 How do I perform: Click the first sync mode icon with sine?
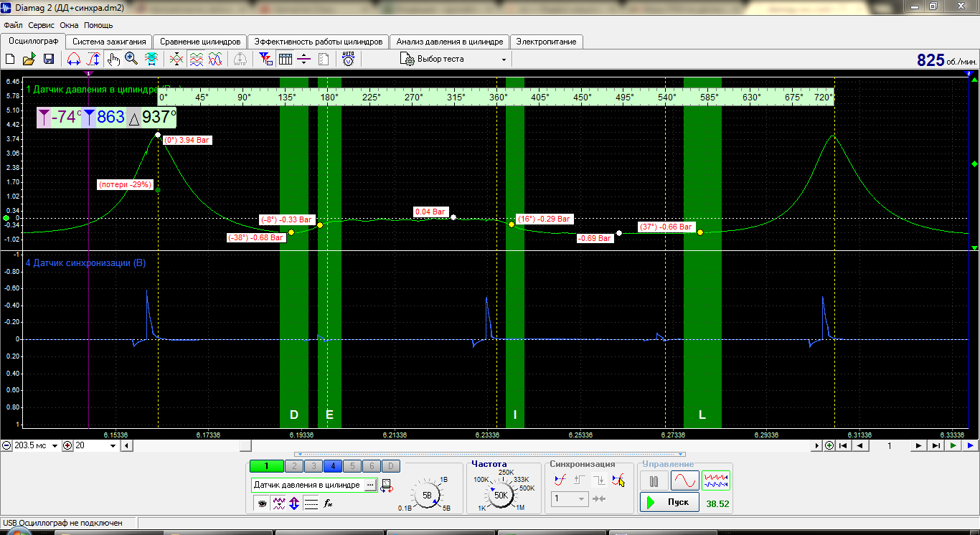coord(561,480)
